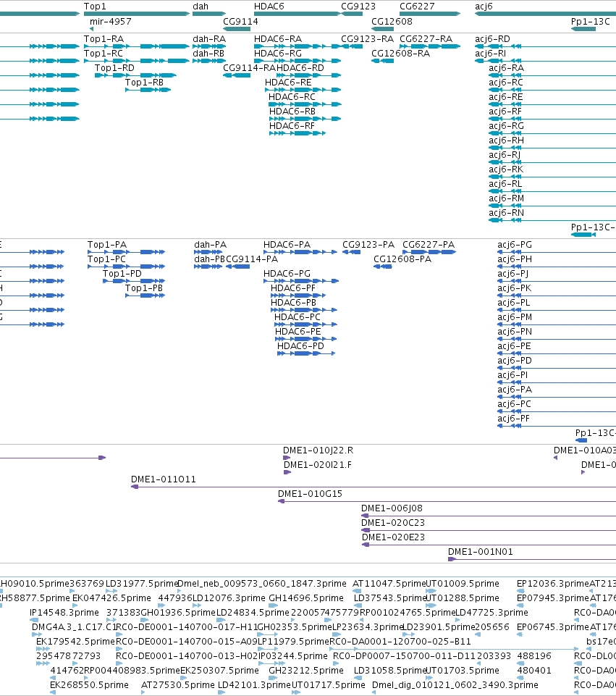Click the Top1 gene label
Image resolution: width=616 pixels, height=696 pixels.
coord(95,7)
